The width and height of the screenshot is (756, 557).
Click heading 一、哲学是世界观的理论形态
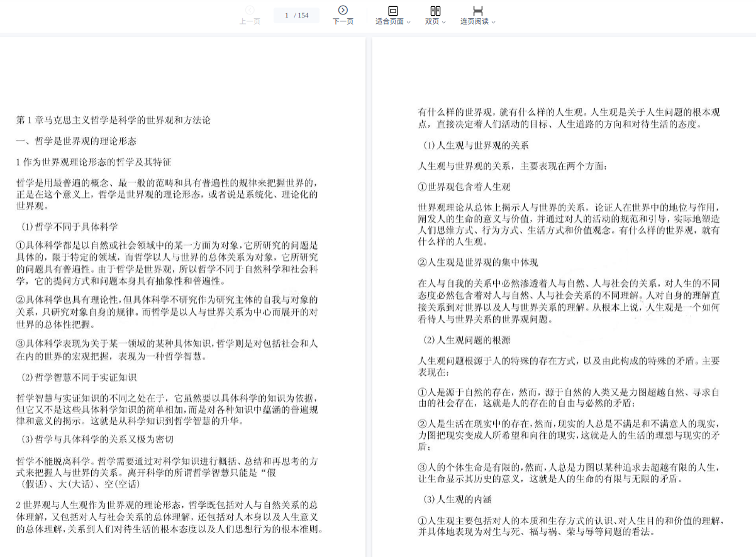(x=76, y=141)
